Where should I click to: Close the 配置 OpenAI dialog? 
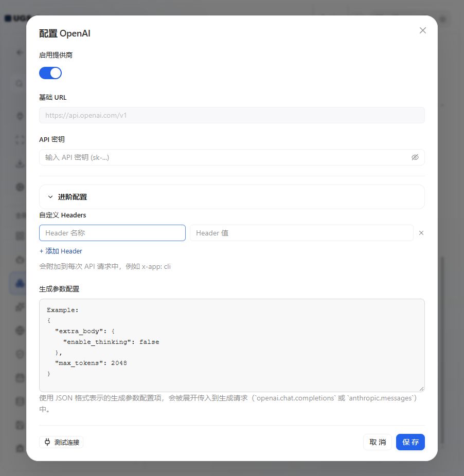click(x=423, y=30)
